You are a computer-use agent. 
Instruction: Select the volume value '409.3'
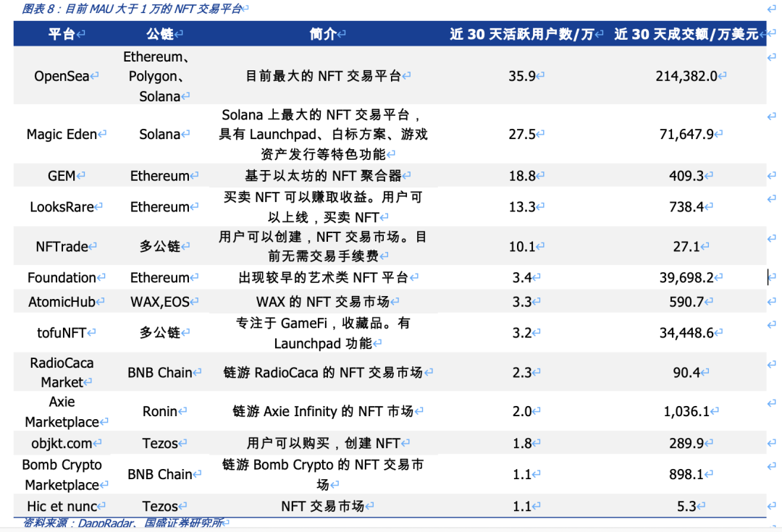point(686,176)
